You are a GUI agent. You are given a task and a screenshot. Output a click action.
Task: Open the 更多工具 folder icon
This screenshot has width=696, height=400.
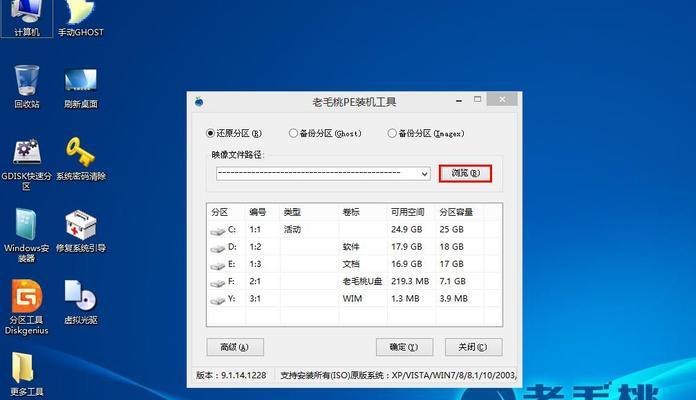coord(27,374)
